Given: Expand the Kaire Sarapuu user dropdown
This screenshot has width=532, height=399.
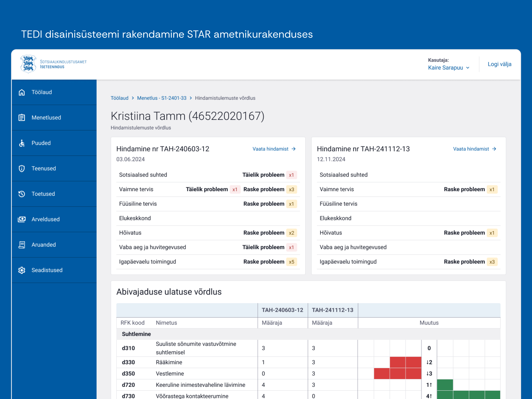Looking at the screenshot, I should point(449,68).
